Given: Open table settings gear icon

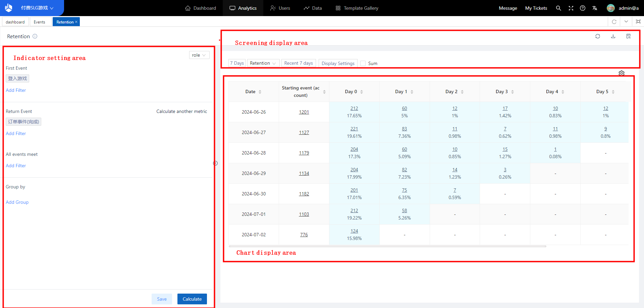Looking at the screenshot, I should pyautogui.click(x=622, y=73).
